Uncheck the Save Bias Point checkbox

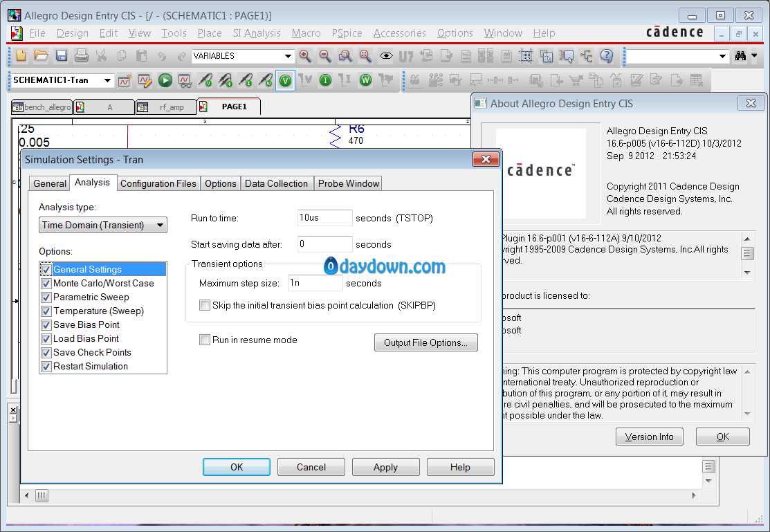click(46, 324)
